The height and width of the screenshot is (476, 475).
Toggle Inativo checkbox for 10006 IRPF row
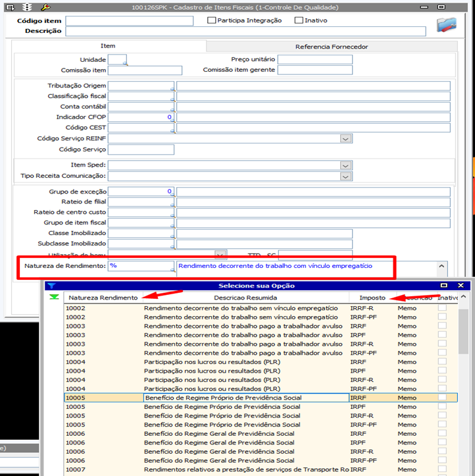[x=442, y=442]
